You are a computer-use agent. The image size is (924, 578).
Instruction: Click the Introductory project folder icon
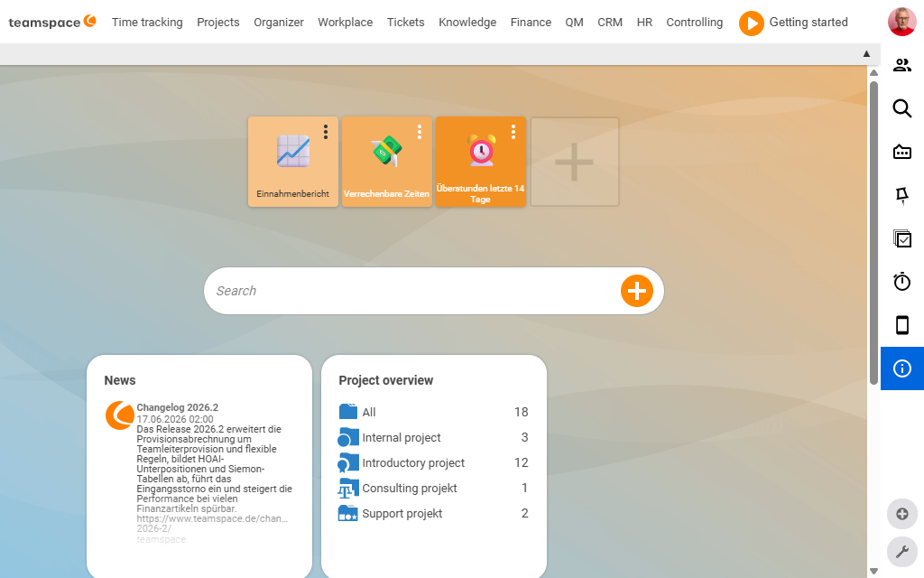pos(347,463)
